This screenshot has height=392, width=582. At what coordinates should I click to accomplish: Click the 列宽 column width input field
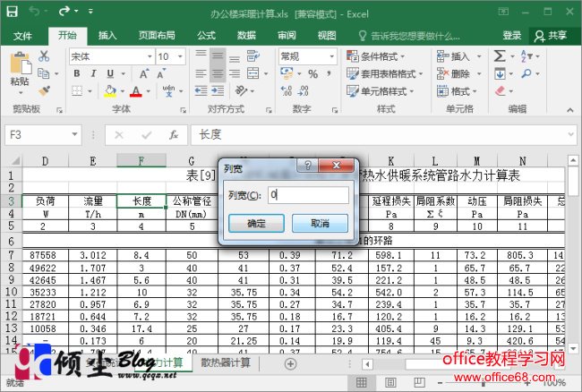308,195
